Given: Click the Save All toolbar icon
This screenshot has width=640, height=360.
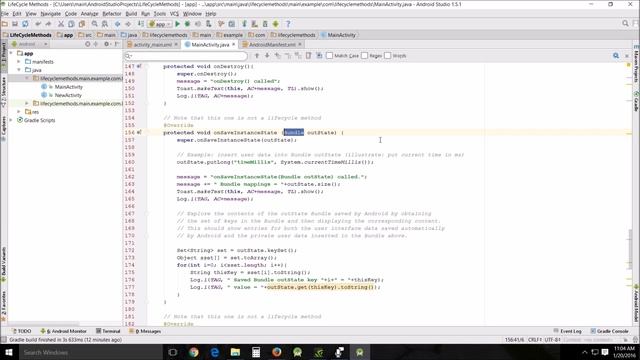Looking at the screenshot, I should [x=15, y=24].
